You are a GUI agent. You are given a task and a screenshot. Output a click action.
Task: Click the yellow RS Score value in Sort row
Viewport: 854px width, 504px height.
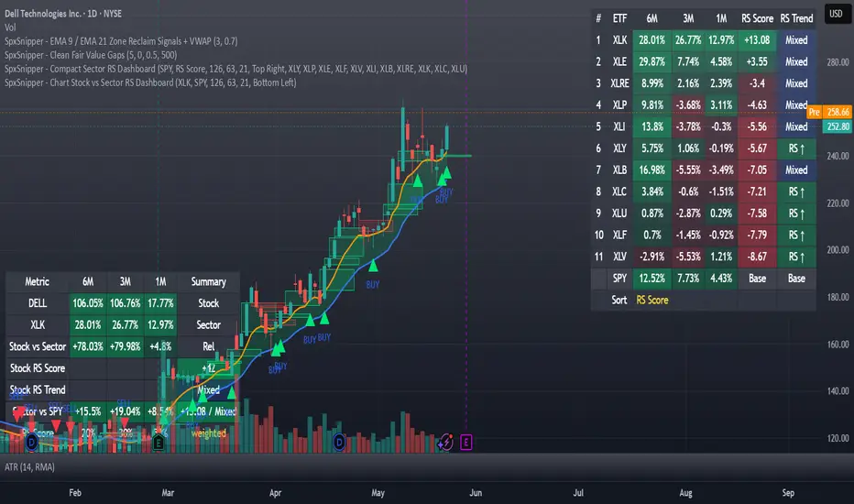tap(651, 301)
